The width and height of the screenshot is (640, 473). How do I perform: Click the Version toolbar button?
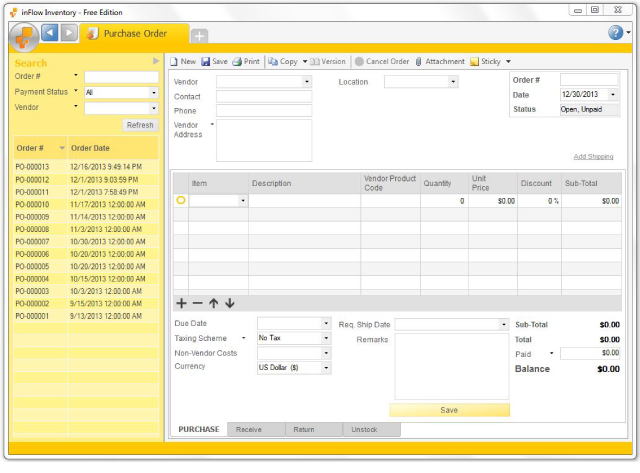[328, 61]
